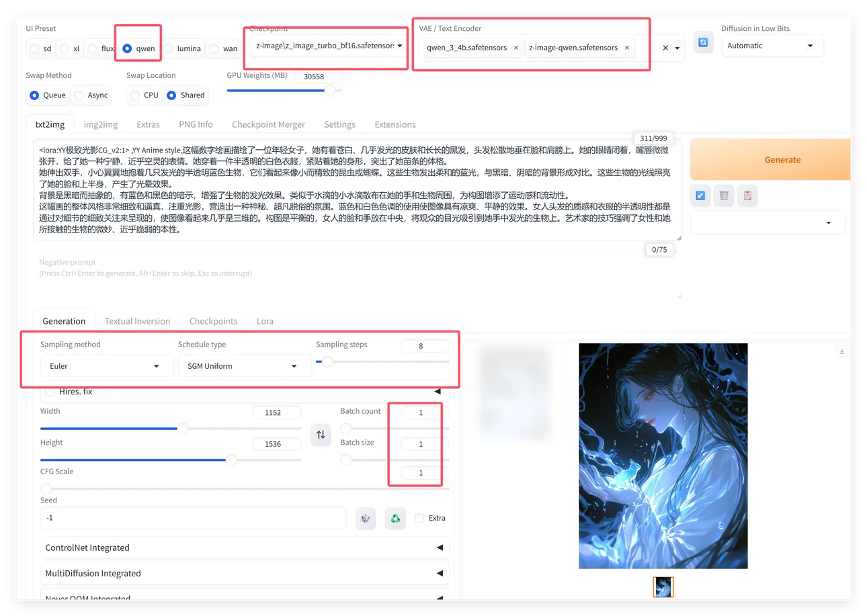This screenshot has width=867, height=616.
Task: Enable the Extra seed checkbox
Action: 419,518
